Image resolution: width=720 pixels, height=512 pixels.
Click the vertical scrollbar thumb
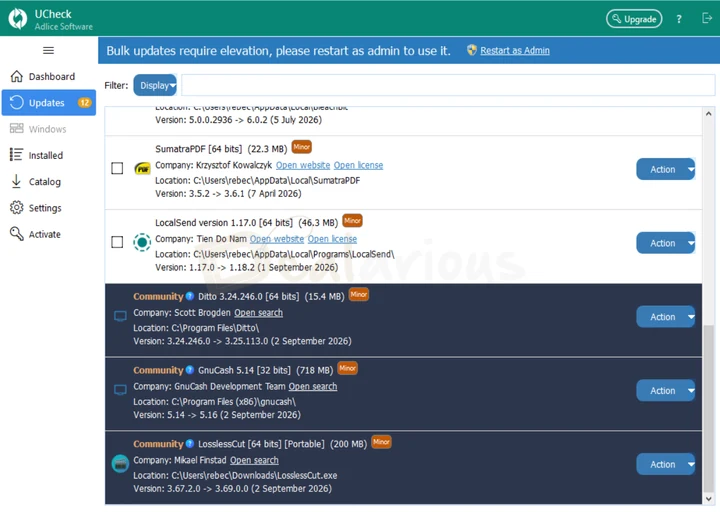click(709, 408)
